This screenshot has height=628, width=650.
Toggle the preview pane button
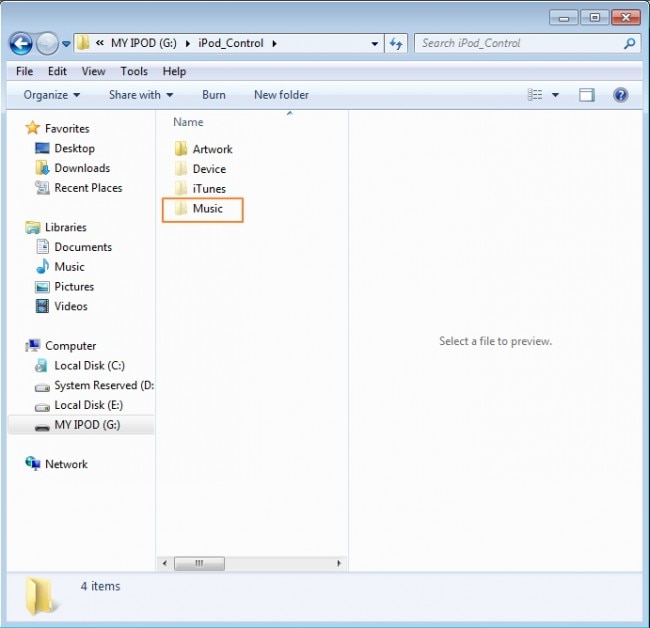click(x=587, y=95)
